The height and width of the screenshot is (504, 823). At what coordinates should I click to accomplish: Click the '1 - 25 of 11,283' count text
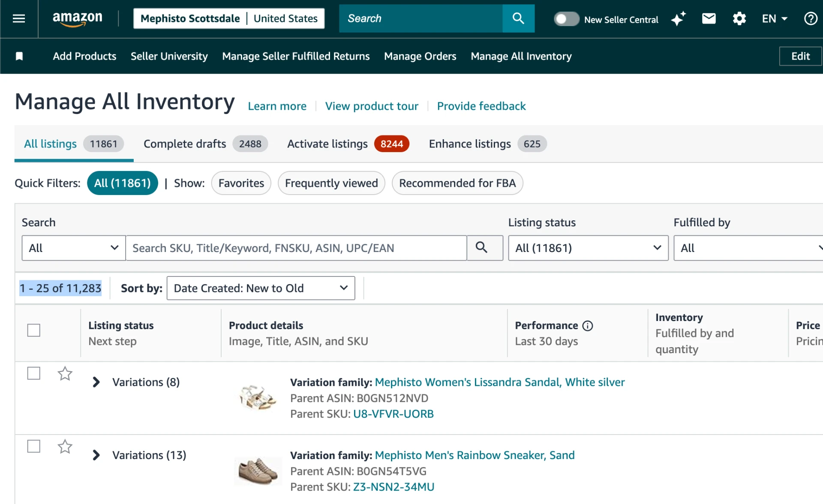click(60, 288)
